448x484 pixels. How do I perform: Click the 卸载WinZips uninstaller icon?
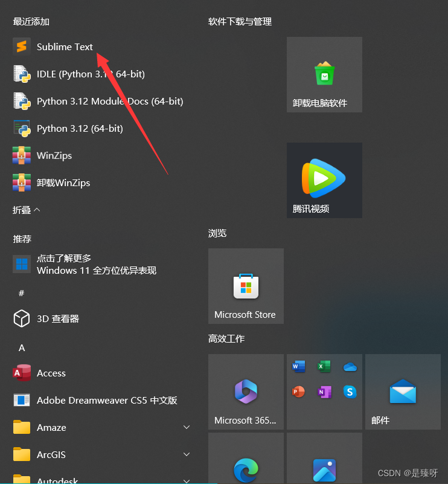tap(22, 182)
